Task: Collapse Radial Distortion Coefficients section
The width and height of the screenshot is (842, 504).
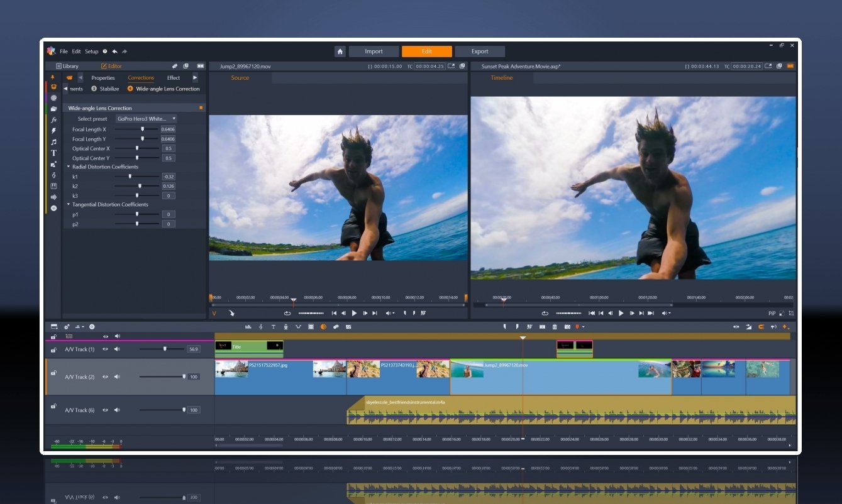Action: [69, 167]
